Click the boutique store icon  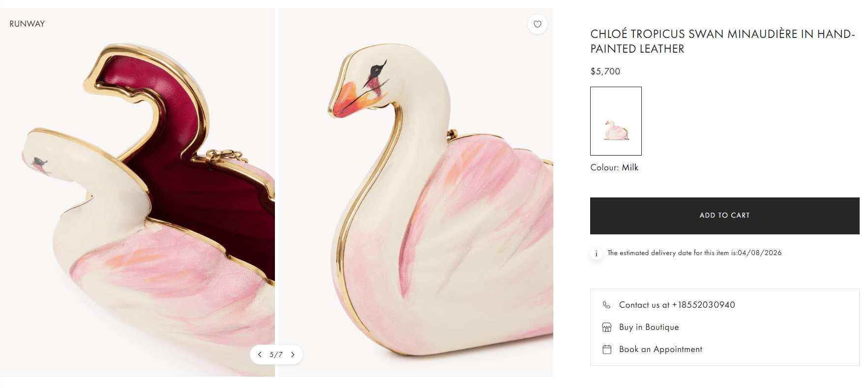click(606, 327)
